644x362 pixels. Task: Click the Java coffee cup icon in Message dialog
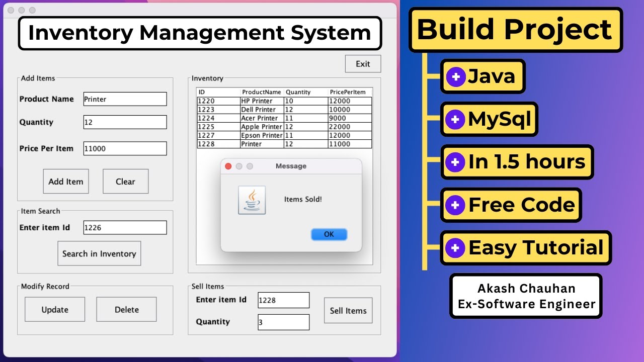click(252, 200)
